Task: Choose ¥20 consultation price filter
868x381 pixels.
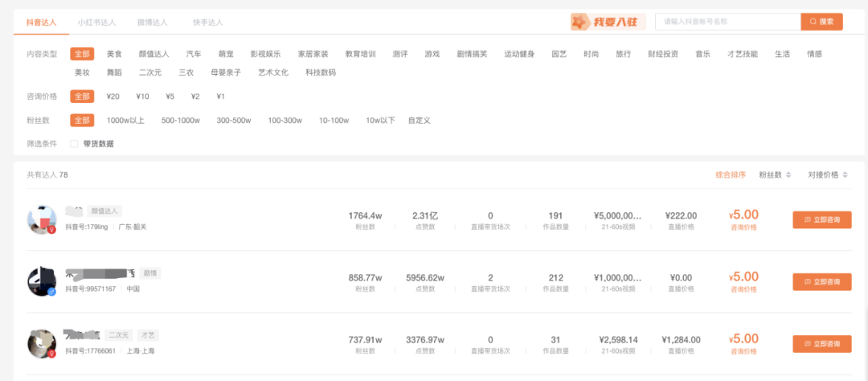Action: point(113,96)
